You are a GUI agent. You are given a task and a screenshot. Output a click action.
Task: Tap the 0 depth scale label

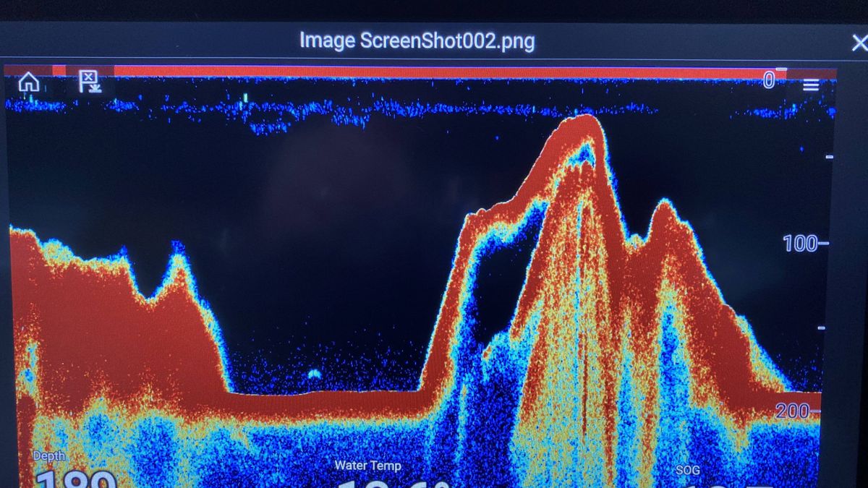770,80
